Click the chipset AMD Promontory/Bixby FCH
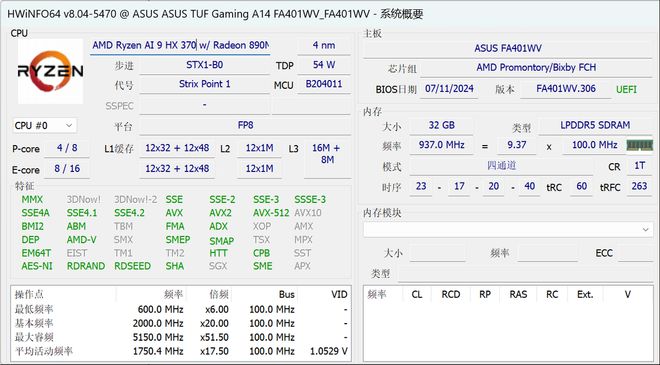This screenshot has width=660, height=365. pos(536,67)
